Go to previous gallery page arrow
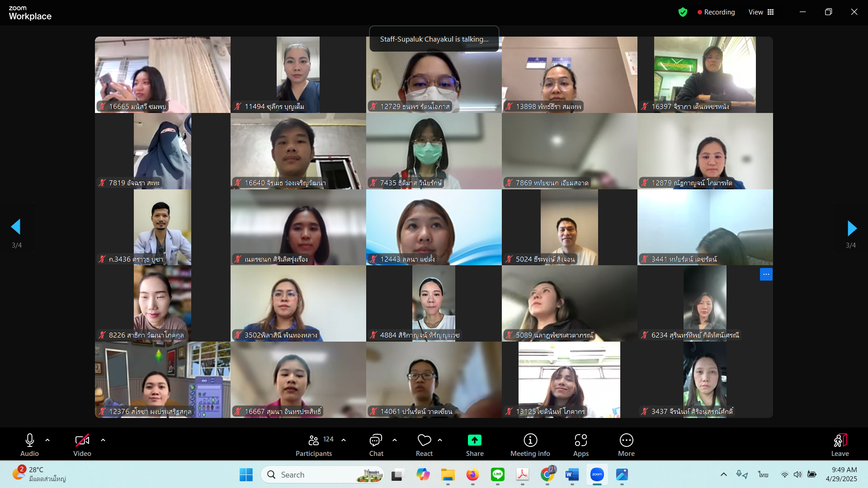This screenshot has height=488, width=868. [16, 227]
